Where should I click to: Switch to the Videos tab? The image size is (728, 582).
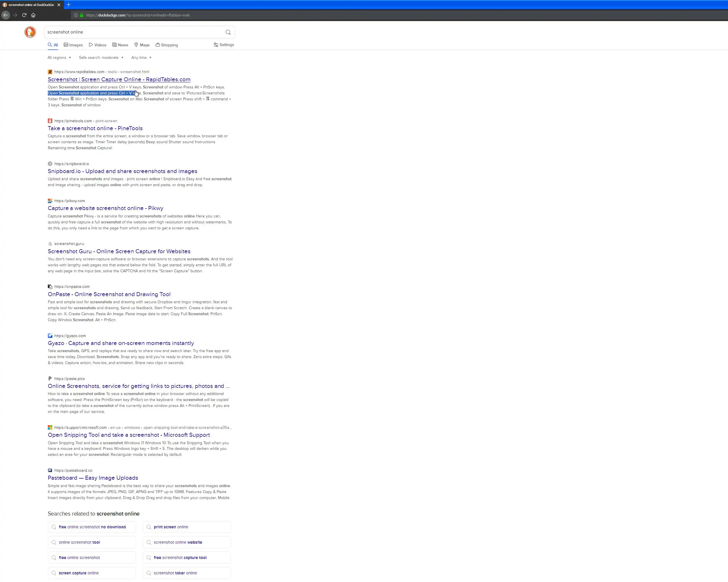pyautogui.click(x=98, y=45)
